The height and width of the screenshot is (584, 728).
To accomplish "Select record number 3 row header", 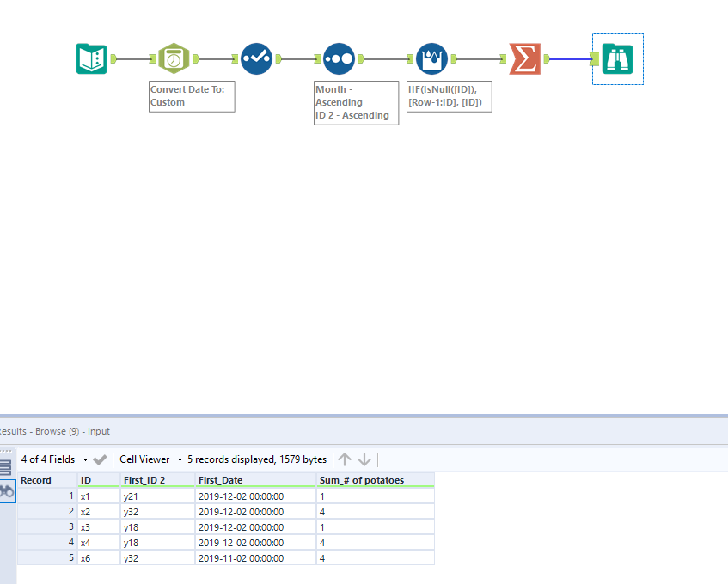I will (47, 527).
